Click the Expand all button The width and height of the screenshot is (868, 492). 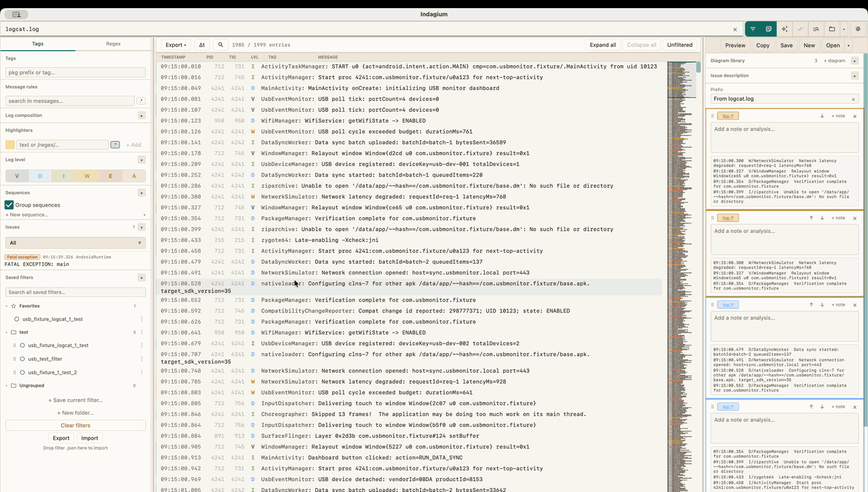[x=603, y=45]
